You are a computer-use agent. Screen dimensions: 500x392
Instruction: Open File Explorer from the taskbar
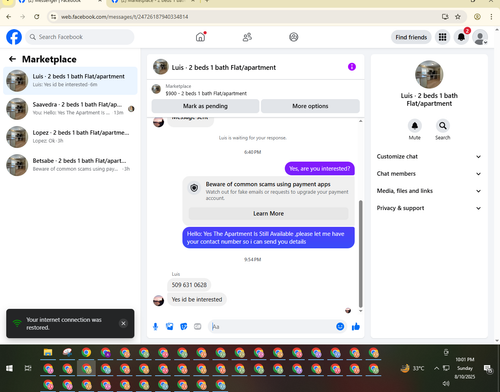coord(48,352)
